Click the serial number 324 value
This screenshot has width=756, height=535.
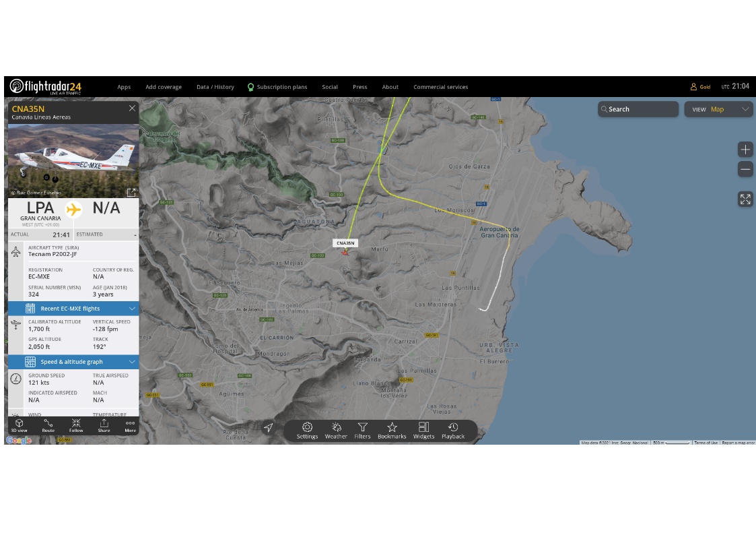coord(34,294)
